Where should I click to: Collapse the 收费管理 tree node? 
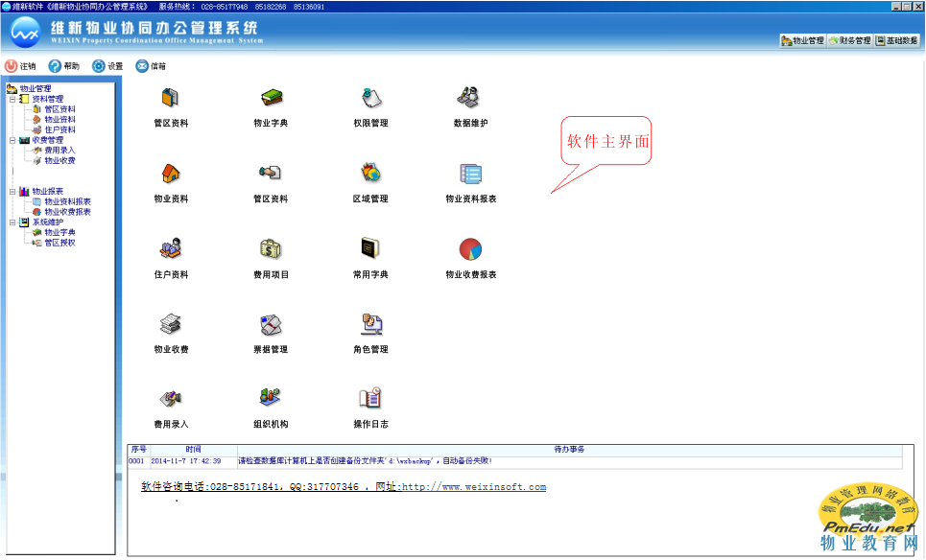pyautogui.click(x=12, y=140)
